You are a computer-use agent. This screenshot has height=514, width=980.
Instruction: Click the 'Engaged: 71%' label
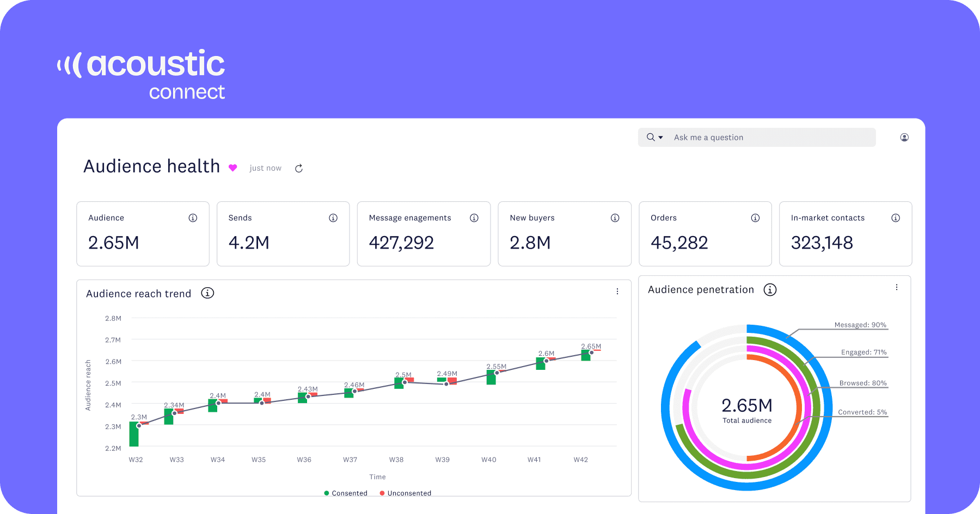click(863, 352)
